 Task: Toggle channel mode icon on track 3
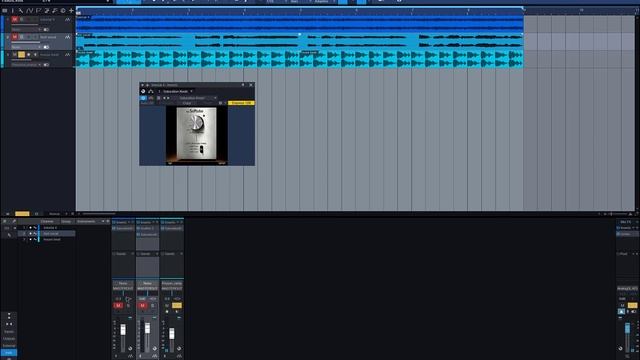[46, 64]
